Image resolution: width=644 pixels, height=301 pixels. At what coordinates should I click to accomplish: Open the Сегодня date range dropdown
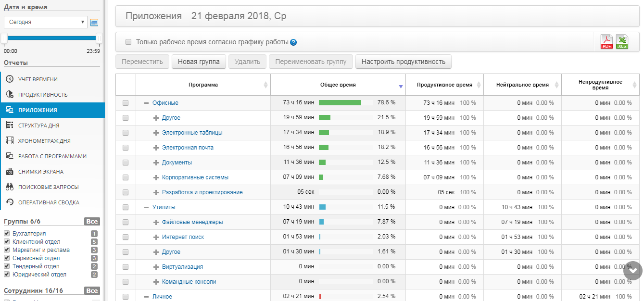coord(46,22)
